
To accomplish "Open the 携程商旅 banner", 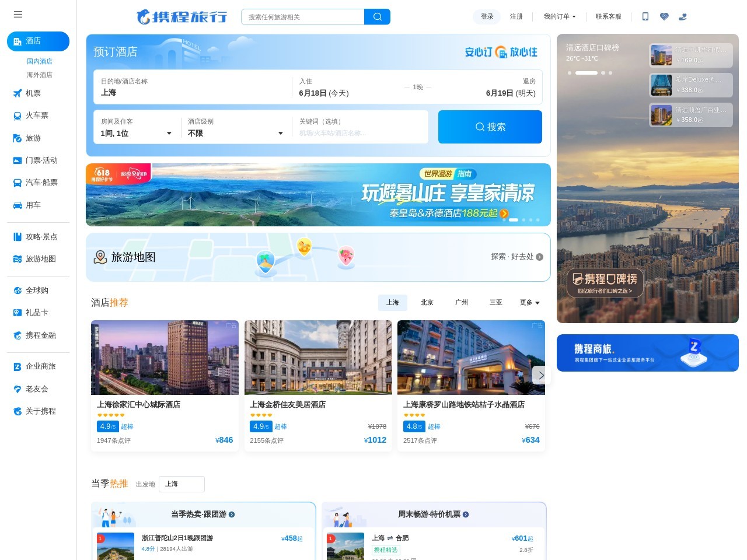I will (x=648, y=353).
